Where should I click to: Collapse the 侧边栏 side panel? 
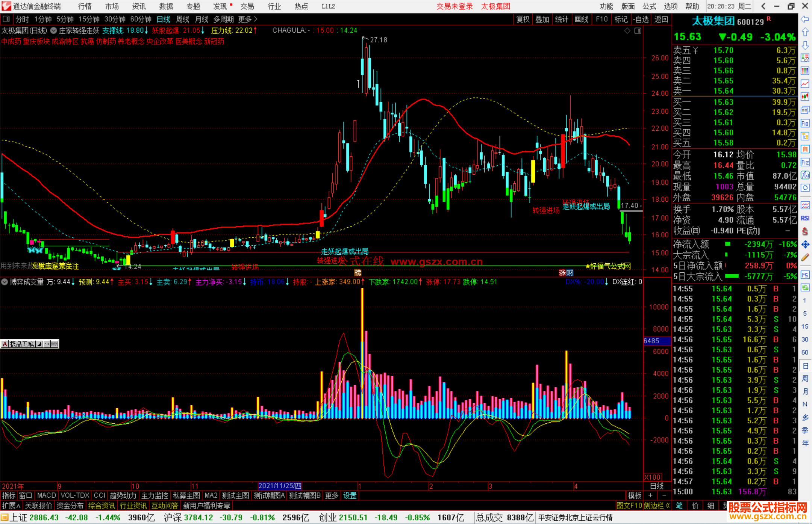pyautogui.click(x=657, y=506)
